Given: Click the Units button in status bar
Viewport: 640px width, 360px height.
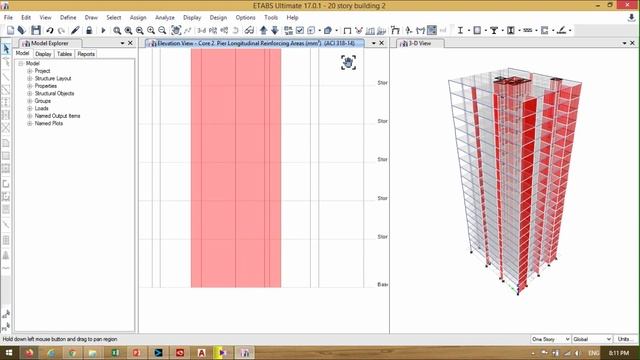Looking at the screenshot, I should 624,339.
